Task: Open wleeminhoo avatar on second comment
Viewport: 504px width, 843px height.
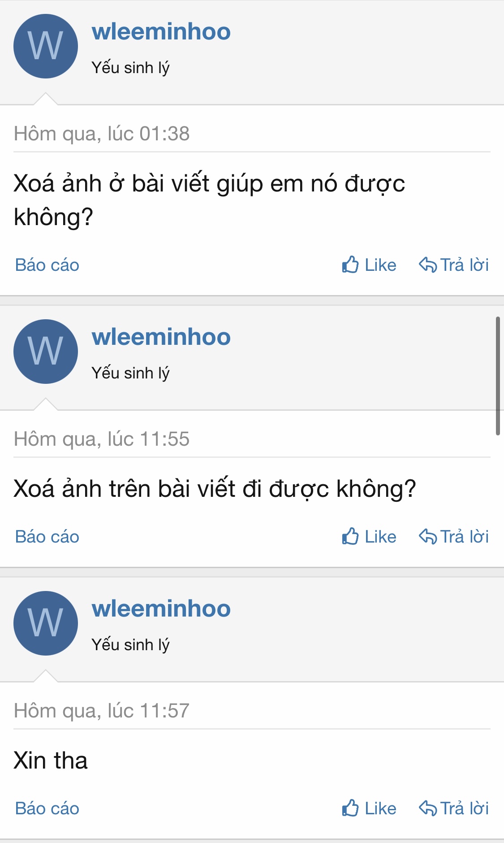Action: click(46, 352)
